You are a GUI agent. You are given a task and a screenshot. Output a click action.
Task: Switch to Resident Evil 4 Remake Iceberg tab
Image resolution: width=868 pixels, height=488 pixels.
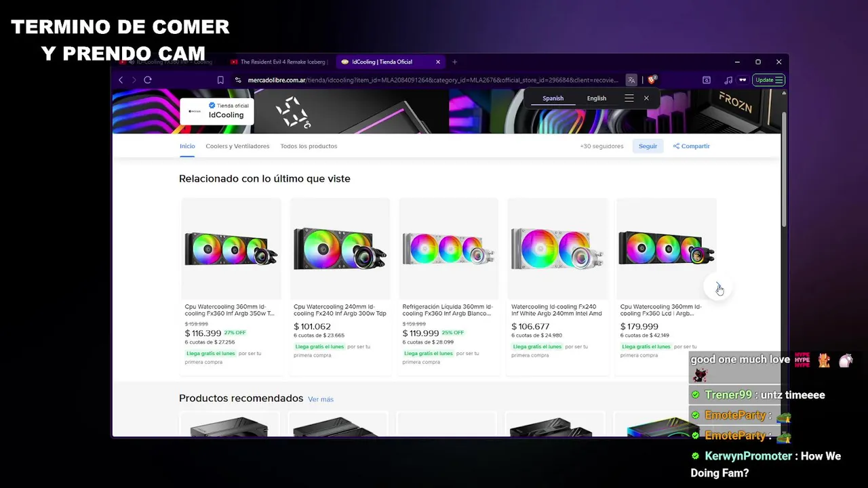point(279,62)
